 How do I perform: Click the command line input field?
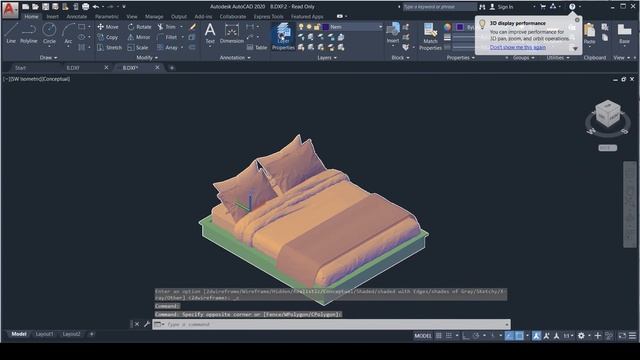331,324
